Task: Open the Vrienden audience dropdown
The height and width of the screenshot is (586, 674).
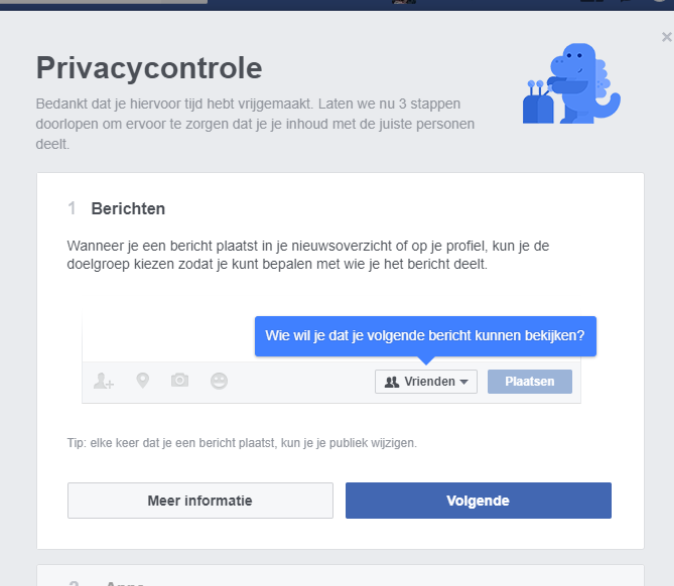Action: (x=426, y=381)
